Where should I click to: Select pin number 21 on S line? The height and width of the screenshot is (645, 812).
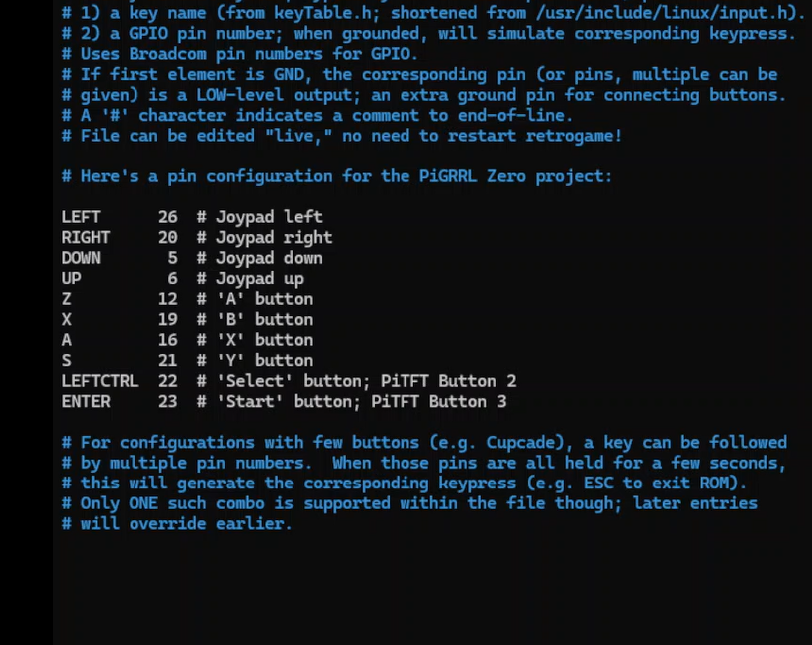(x=167, y=361)
